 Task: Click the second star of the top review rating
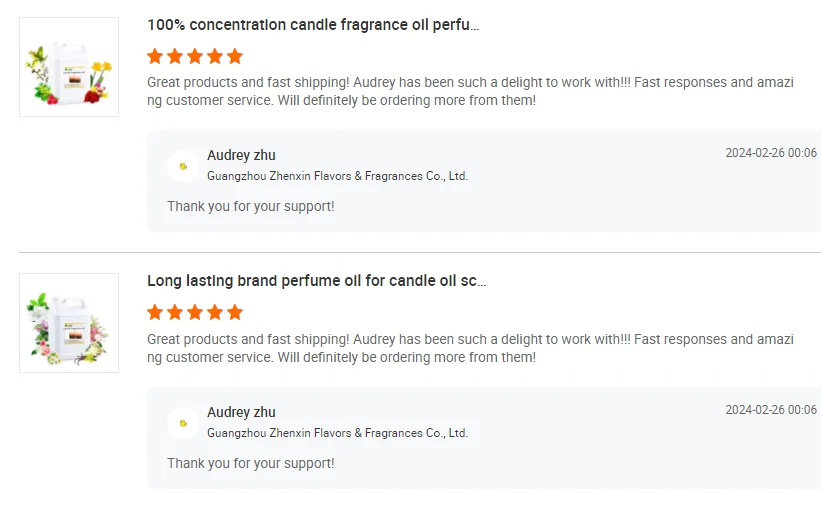coord(175,56)
